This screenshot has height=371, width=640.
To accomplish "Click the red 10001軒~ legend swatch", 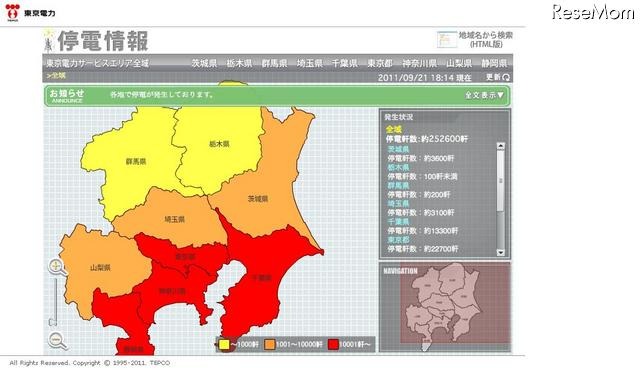I will click(333, 345).
